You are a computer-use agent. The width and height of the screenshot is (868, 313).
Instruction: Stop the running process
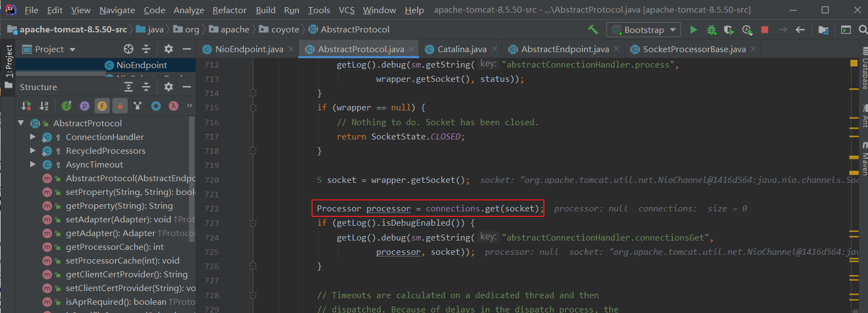click(765, 30)
